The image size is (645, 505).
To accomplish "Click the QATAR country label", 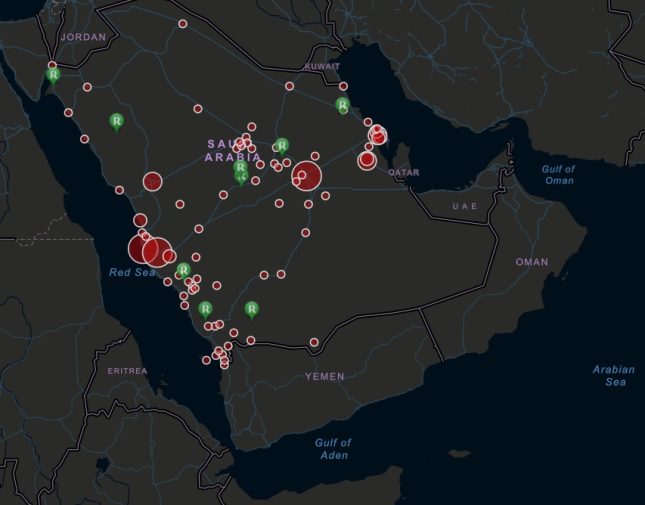I will click(x=404, y=173).
